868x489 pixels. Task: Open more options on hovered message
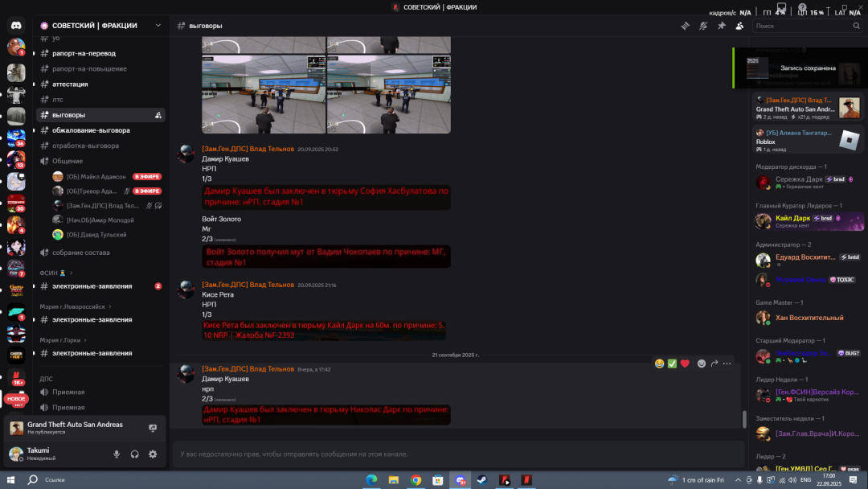point(727,364)
